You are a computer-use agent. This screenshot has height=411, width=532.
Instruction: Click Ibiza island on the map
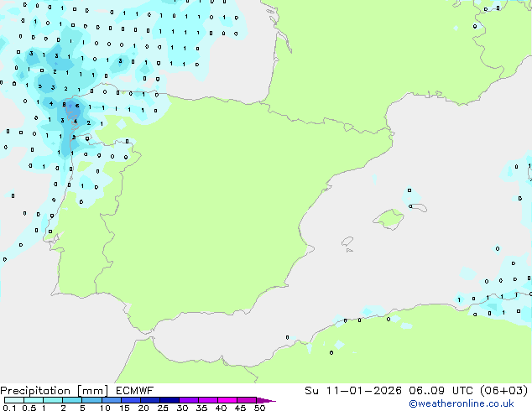[347, 242]
